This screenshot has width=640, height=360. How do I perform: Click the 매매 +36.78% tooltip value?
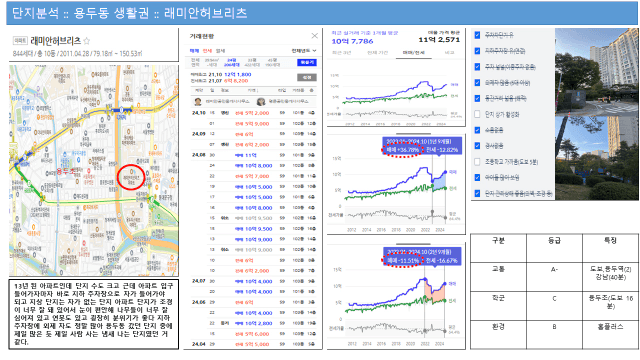pyautogui.click(x=403, y=150)
